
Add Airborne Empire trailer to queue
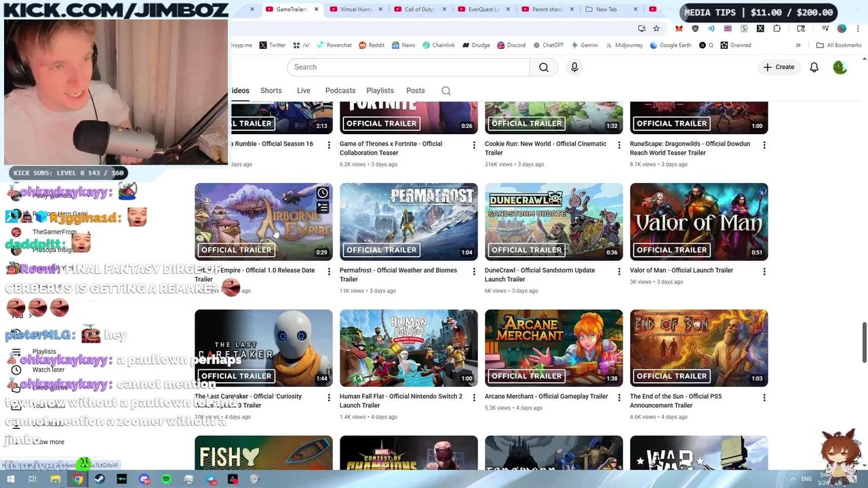(323, 208)
